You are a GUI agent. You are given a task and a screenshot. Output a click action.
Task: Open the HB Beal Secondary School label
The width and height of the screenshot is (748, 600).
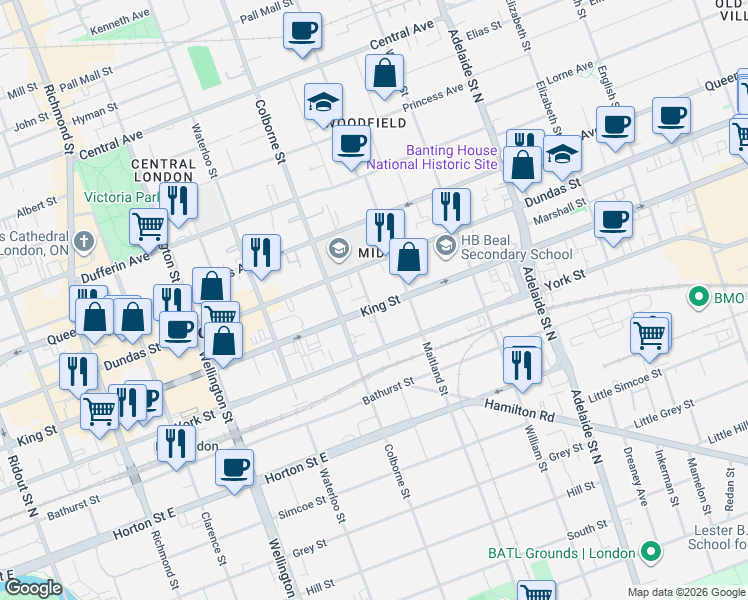click(x=516, y=247)
